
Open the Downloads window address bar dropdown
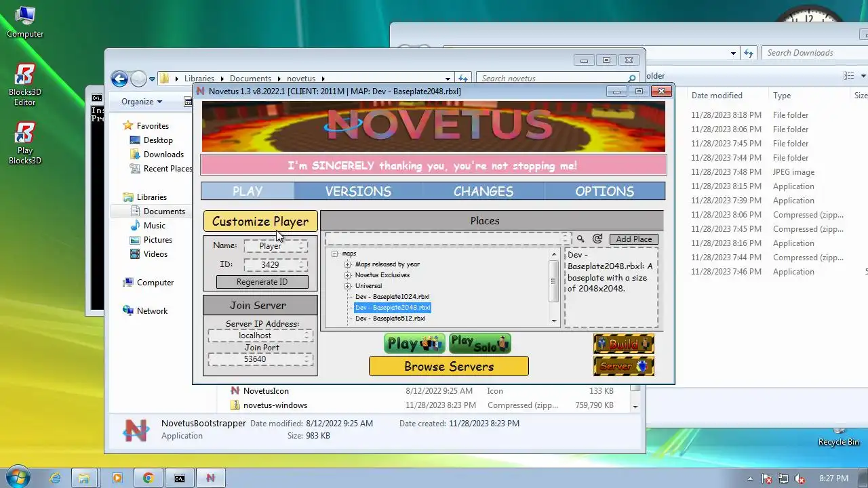click(733, 53)
